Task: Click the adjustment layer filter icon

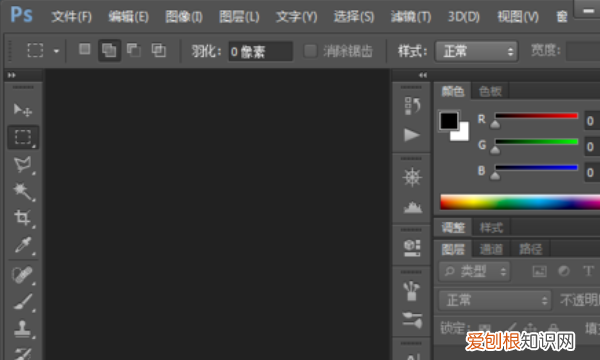Action: [x=564, y=271]
